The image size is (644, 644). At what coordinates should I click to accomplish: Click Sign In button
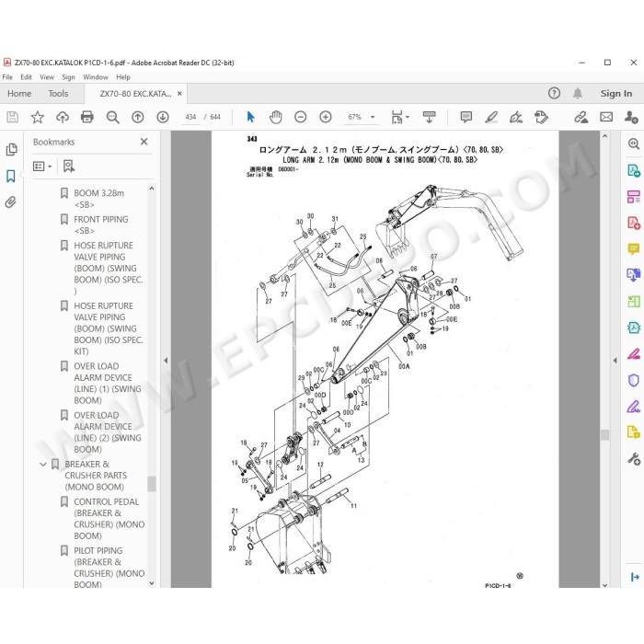[616, 94]
